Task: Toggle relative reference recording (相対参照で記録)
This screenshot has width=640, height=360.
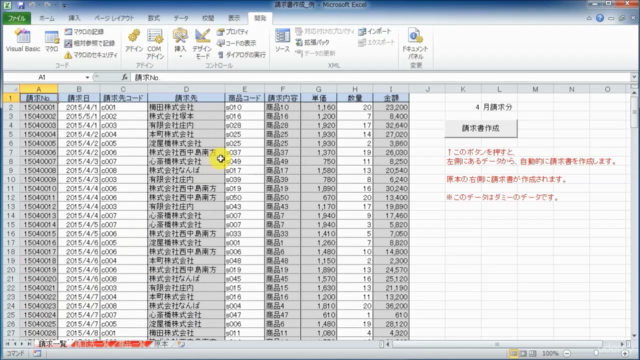Action: coord(89,43)
